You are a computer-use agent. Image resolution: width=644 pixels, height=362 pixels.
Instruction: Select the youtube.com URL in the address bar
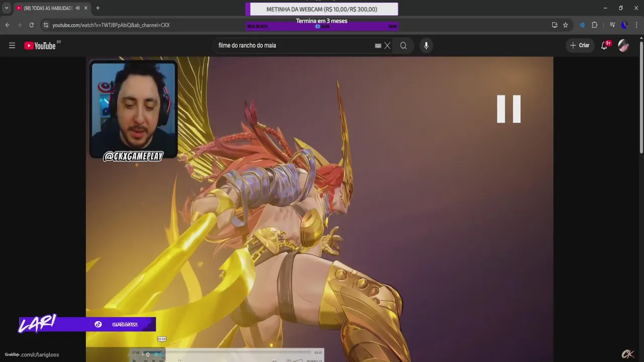pos(111,25)
